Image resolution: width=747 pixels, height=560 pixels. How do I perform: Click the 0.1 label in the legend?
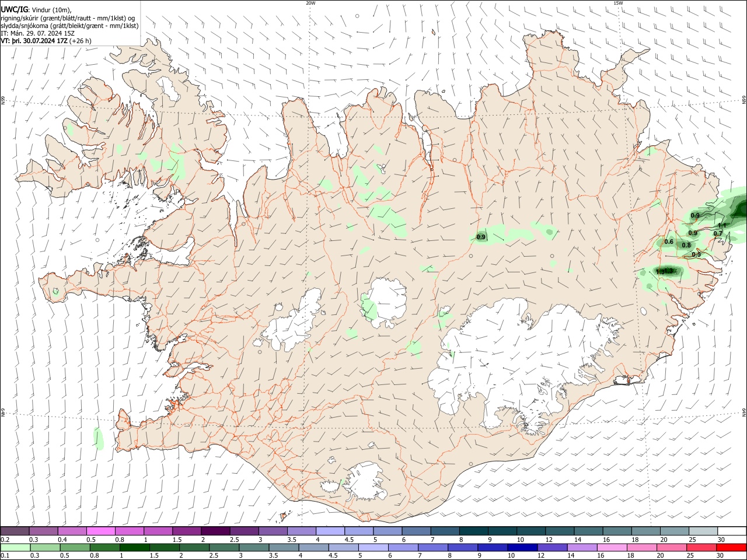pyautogui.click(x=5, y=556)
